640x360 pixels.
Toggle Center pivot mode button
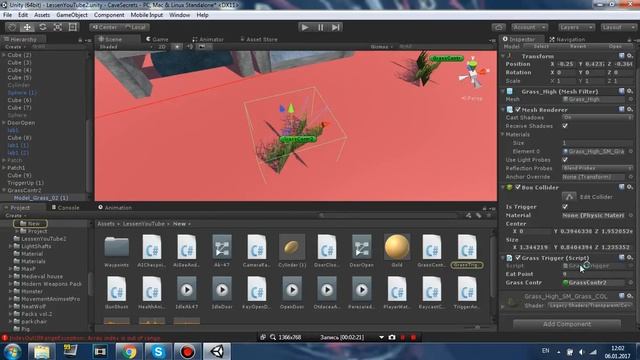point(104,27)
